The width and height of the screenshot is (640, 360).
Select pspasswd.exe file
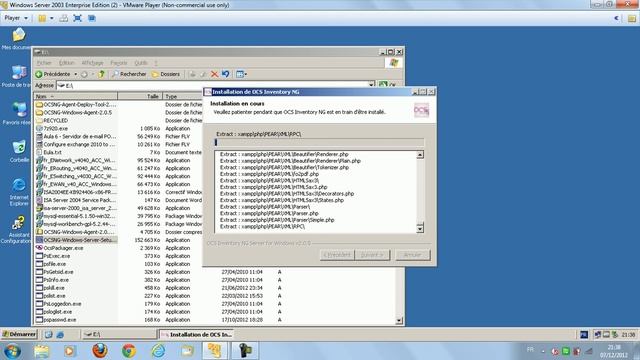coord(56,320)
